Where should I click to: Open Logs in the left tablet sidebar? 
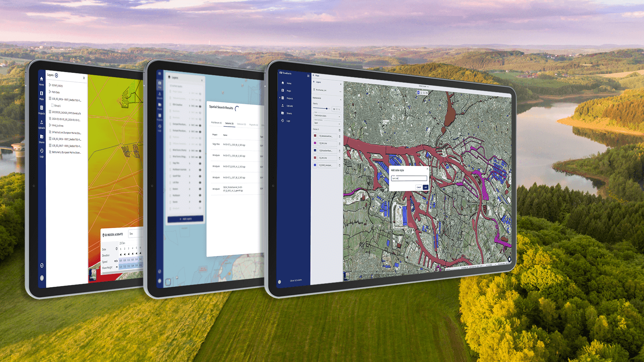coord(41,153)
